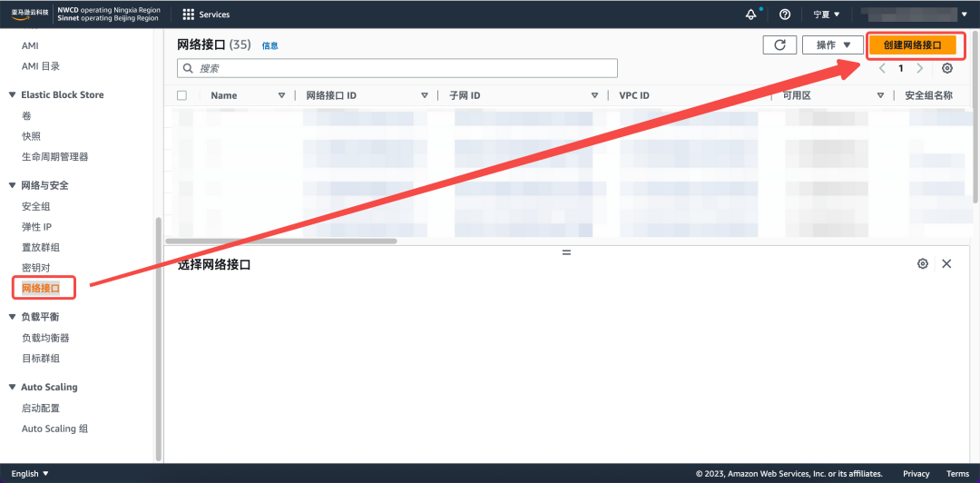This screenshot has width=980, height=483.
Task: Click the table horizontal scrollbar
Action: [x=281, y=241]
